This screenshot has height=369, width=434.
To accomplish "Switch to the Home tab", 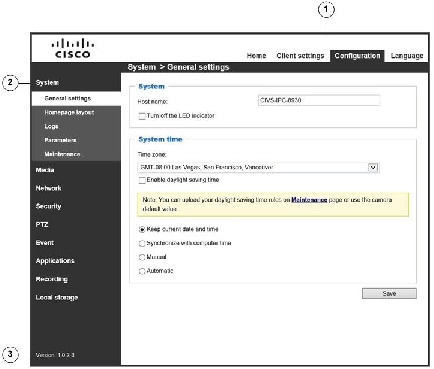I will (256, 56).
